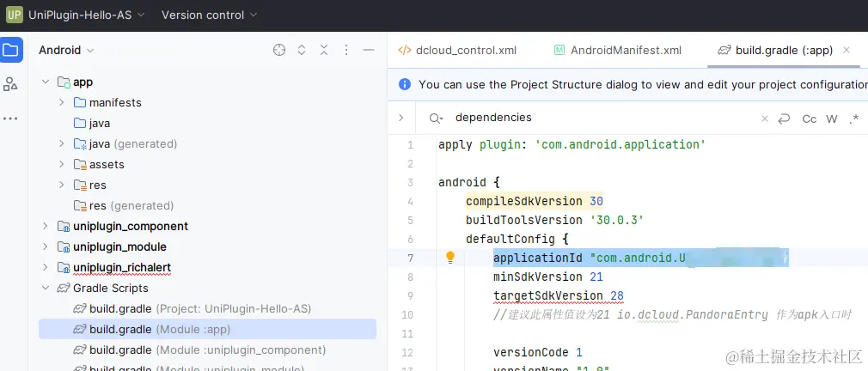Click Collapse All icon in Project panel

point(324,51)
